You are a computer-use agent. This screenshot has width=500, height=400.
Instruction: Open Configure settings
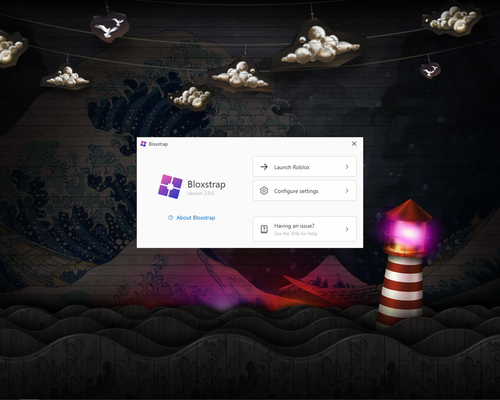[304, 191]
